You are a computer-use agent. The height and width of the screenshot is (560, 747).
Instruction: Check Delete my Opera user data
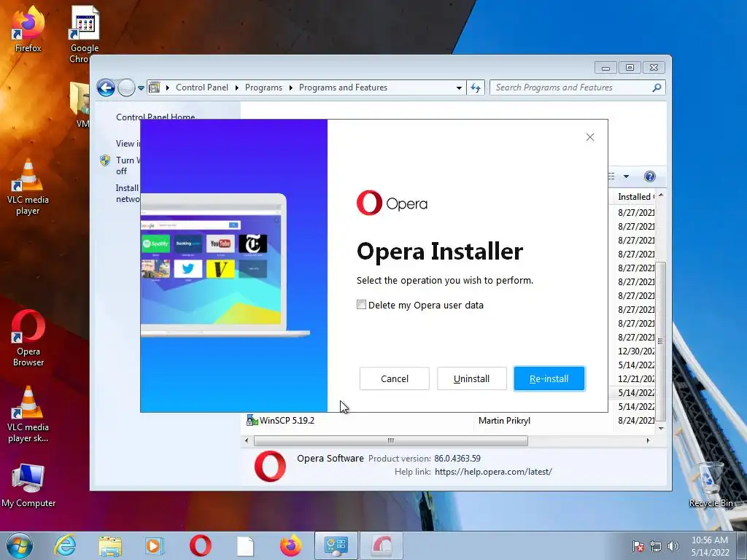pyautogui.click(x=362, y=305)
